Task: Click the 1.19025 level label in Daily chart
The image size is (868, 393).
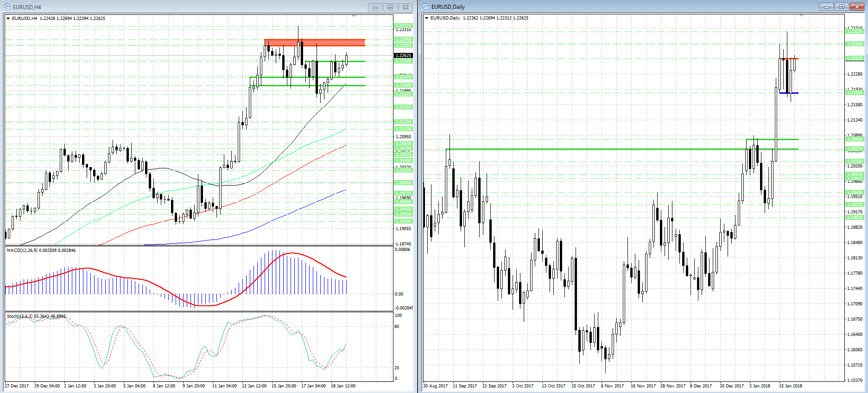Action: (855, 218)
